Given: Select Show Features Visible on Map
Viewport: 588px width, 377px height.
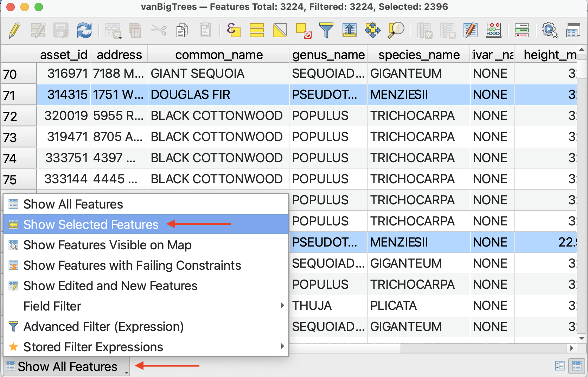Looking at the screenshot, I should [x=107, y=245].
